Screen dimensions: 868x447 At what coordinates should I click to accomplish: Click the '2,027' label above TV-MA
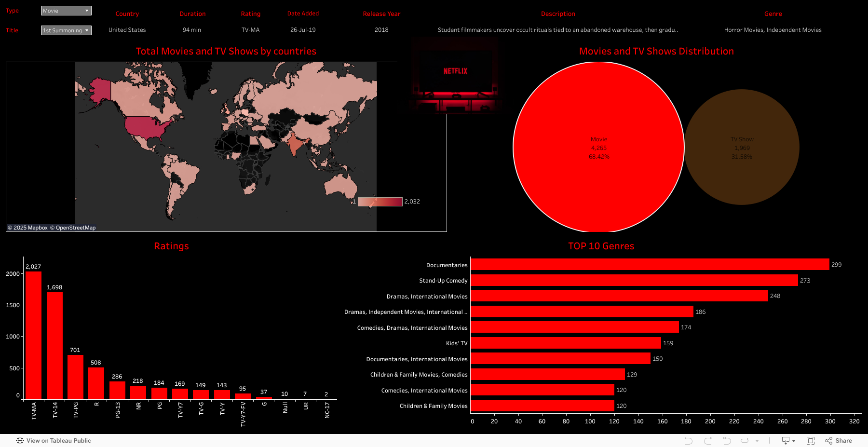tap(33, 267)
